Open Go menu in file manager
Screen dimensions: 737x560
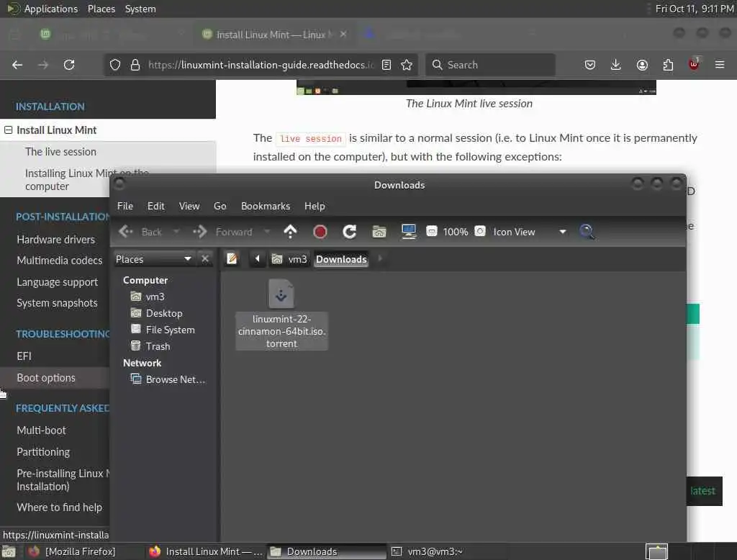pos(220,206)
